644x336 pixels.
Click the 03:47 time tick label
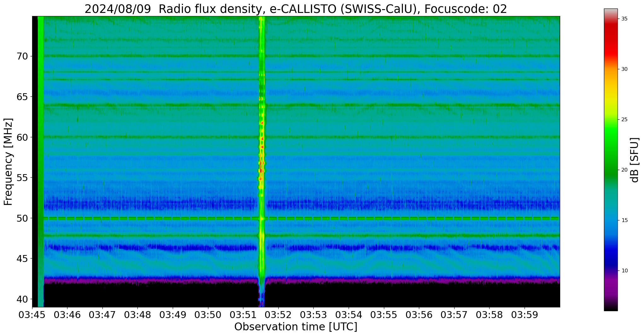pos(102,315)
